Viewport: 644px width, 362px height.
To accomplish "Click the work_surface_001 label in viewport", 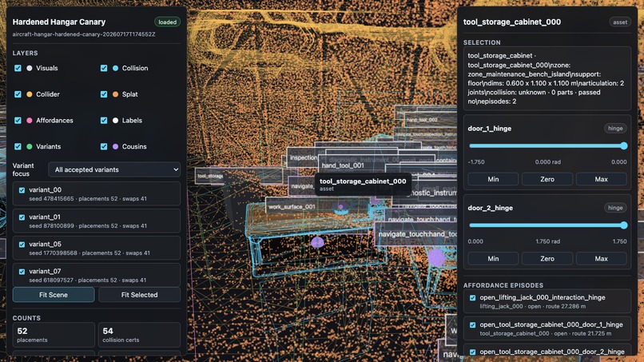I will point(292,207).
